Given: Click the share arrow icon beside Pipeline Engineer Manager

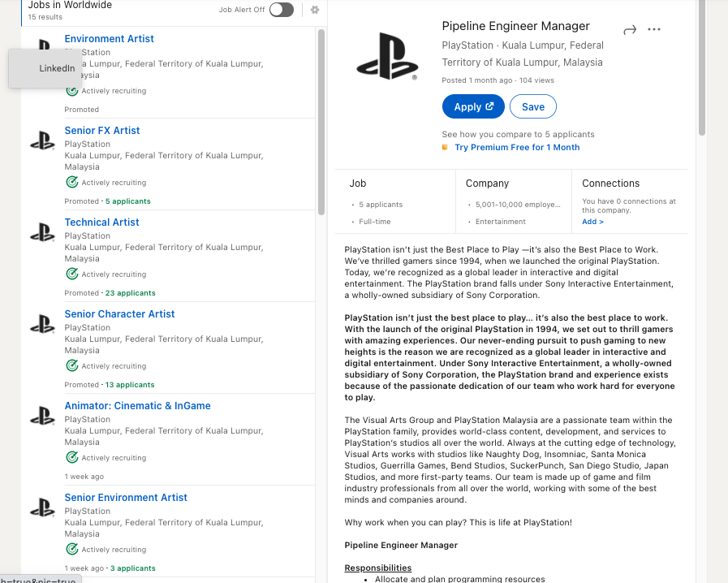Looking at the screenshot, I should [x=630, y=29].
